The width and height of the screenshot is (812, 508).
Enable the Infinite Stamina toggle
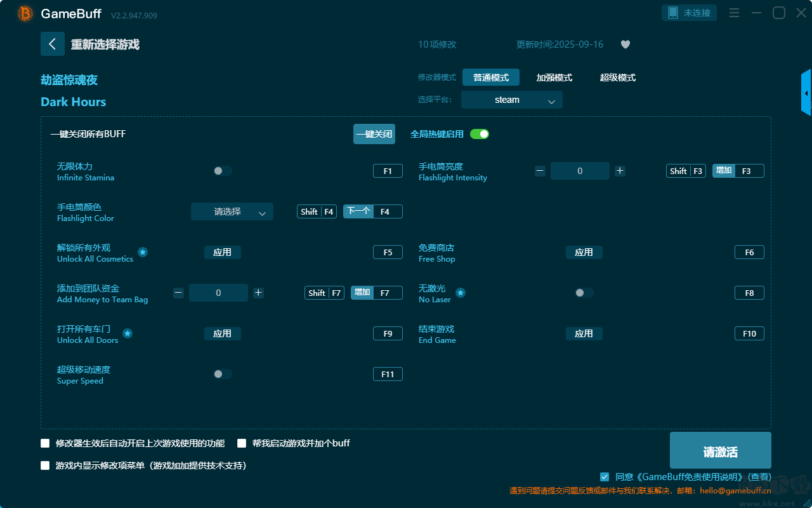(222, 171)
